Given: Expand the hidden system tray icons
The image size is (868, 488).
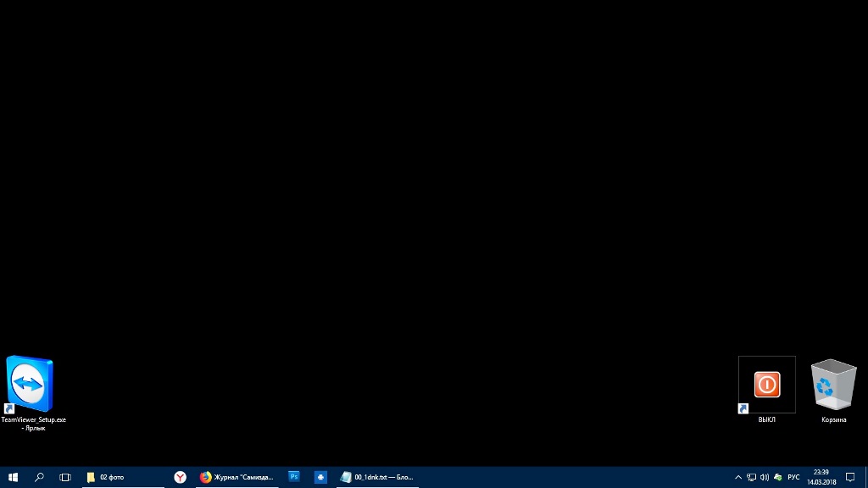Looking at the screenshot, I should click(x=738, y=477).
